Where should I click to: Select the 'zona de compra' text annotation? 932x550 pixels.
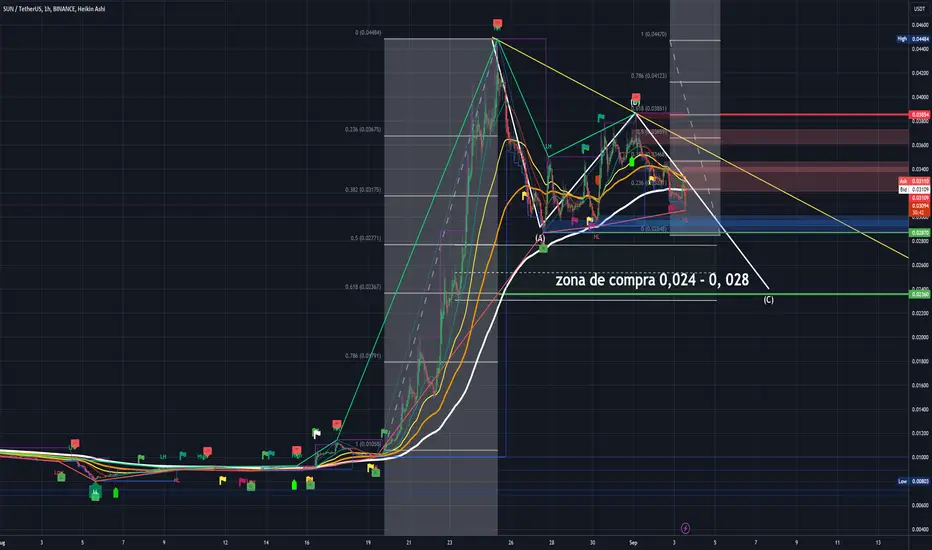[x=652, y=279]
